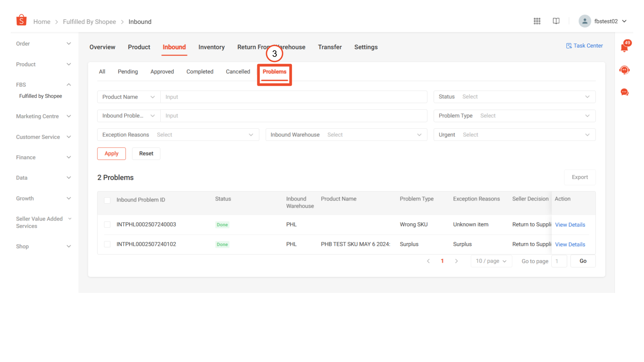Click the fbstest02 user avatar
The width and height of the screenshot is (644, 362).
click(585, 21)
